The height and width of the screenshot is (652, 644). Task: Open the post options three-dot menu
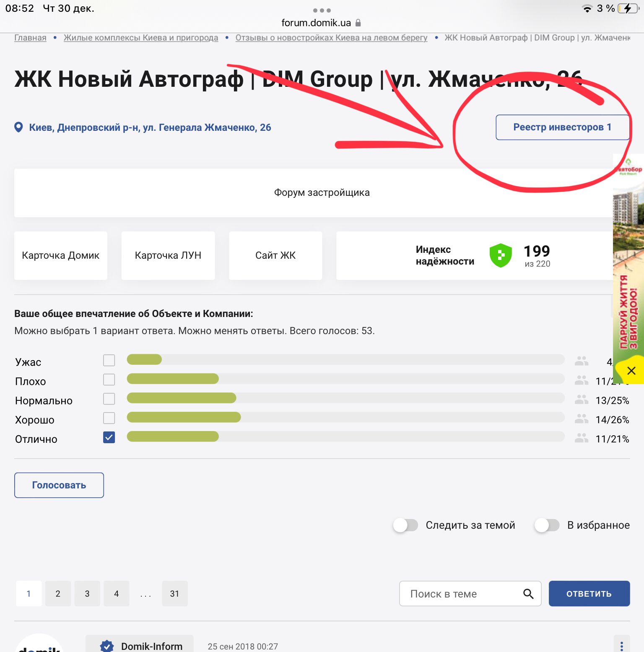pos(622,646)
